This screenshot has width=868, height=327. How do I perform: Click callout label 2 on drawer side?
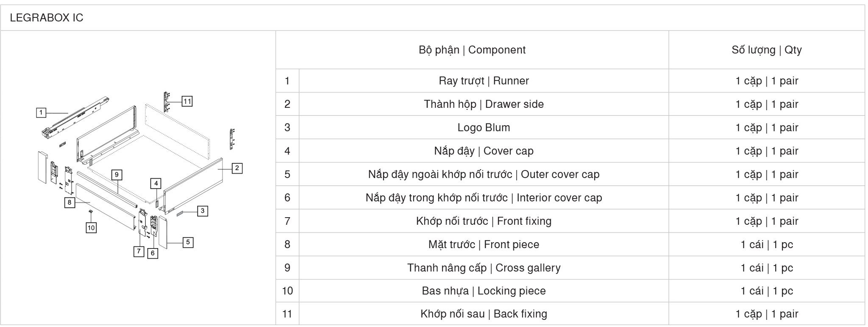point(237,168)
